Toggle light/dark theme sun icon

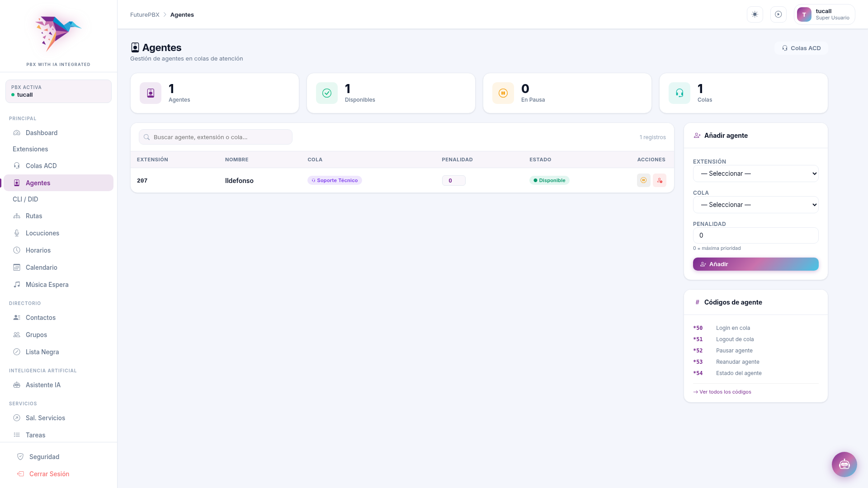pos(755,14)
